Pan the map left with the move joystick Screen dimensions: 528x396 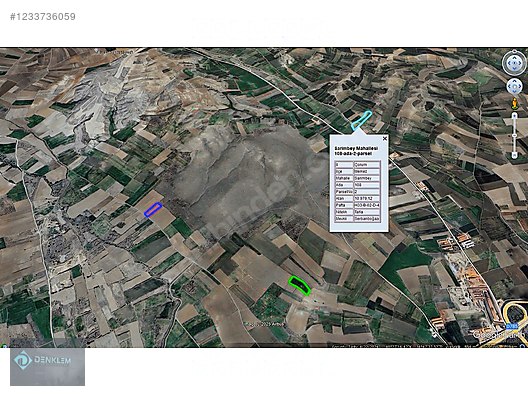point(509,86)
